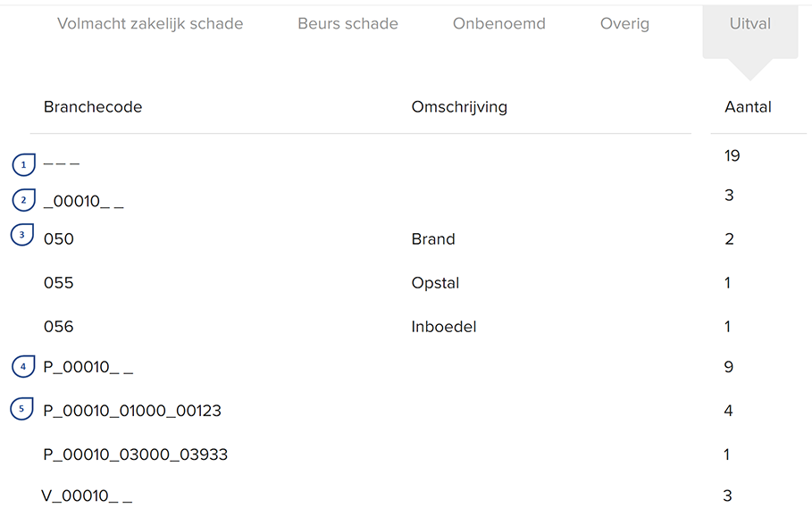Select the 055 Opstal row
Image resolution: width=812 pixels, height=517 pixels.
click(59, 283)
